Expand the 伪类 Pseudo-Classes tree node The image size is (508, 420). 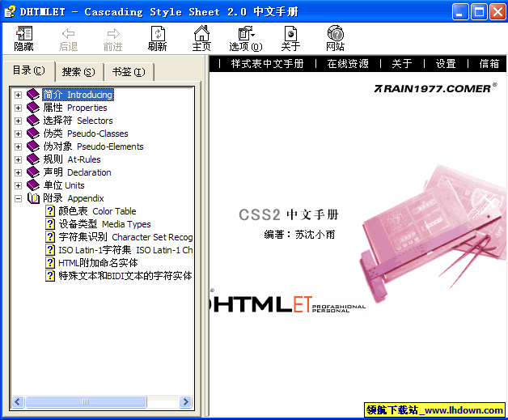click(x=18, y=134)
